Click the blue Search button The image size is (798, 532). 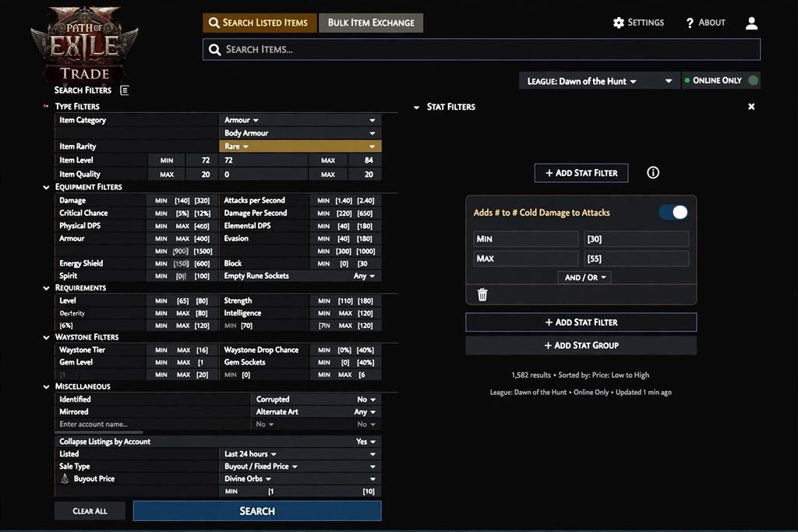pos(257,511)
